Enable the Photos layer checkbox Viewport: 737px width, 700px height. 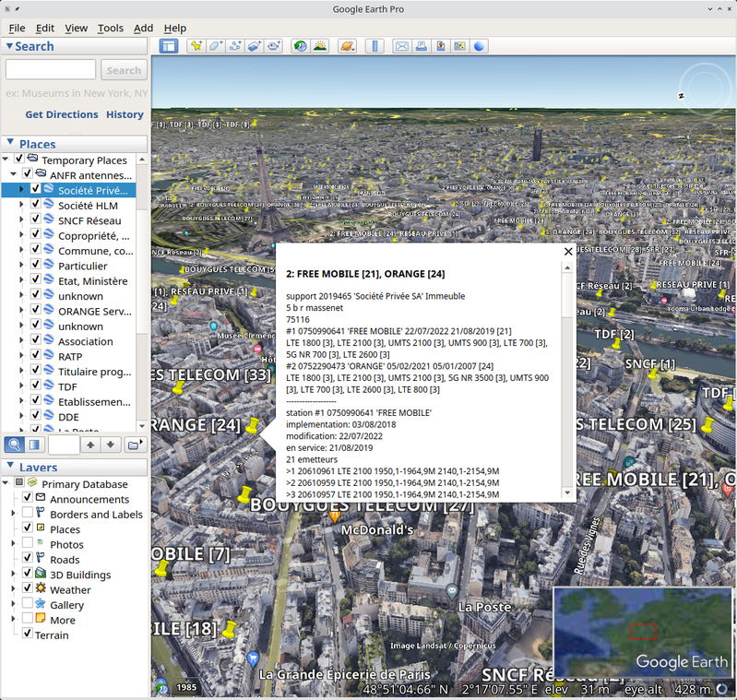[28, 542]
